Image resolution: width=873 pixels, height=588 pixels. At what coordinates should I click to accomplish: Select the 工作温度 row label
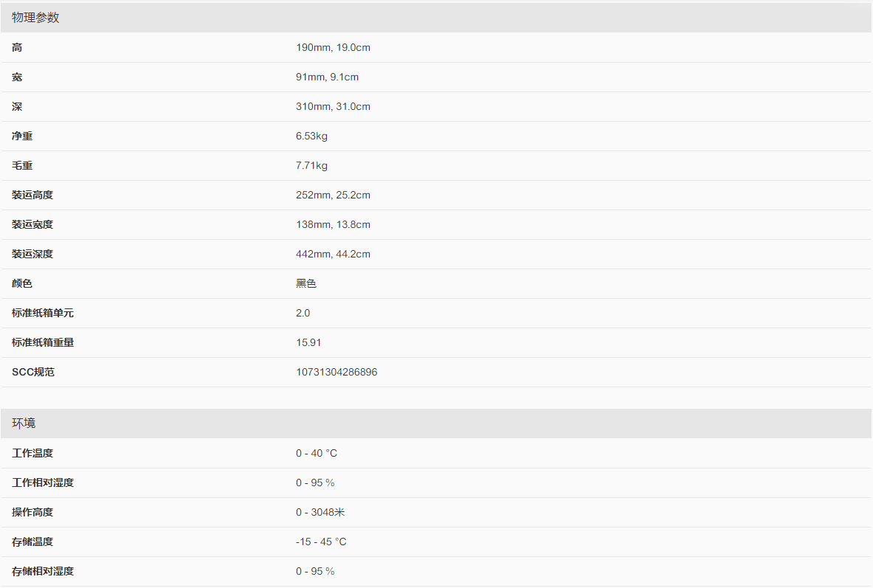point(32,454)
